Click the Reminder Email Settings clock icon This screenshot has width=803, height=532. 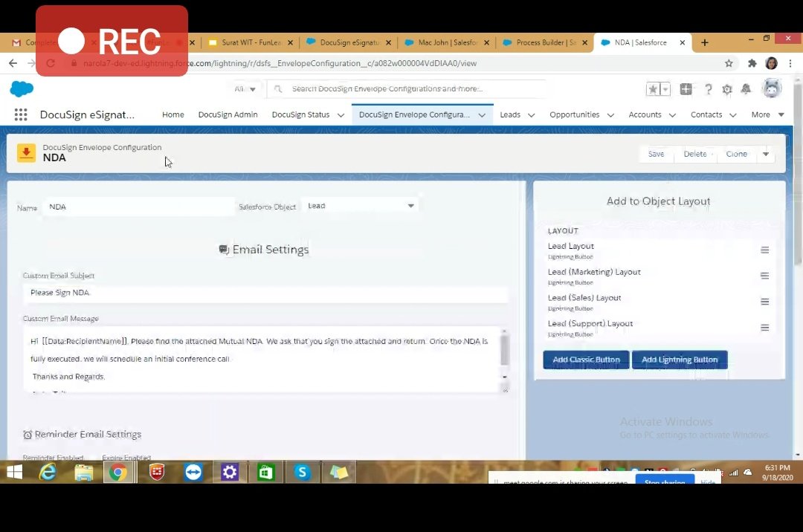tap(28, 435)
